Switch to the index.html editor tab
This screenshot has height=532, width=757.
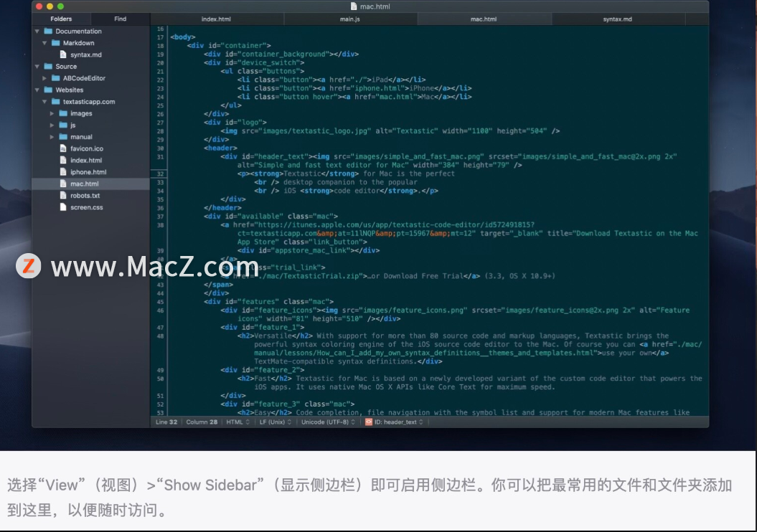click(x=216, y=19)
